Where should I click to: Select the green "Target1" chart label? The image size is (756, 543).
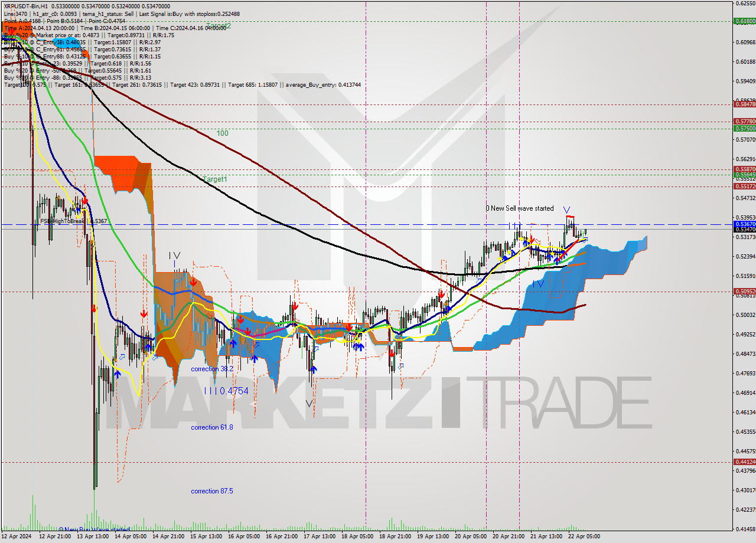point(215,179)
